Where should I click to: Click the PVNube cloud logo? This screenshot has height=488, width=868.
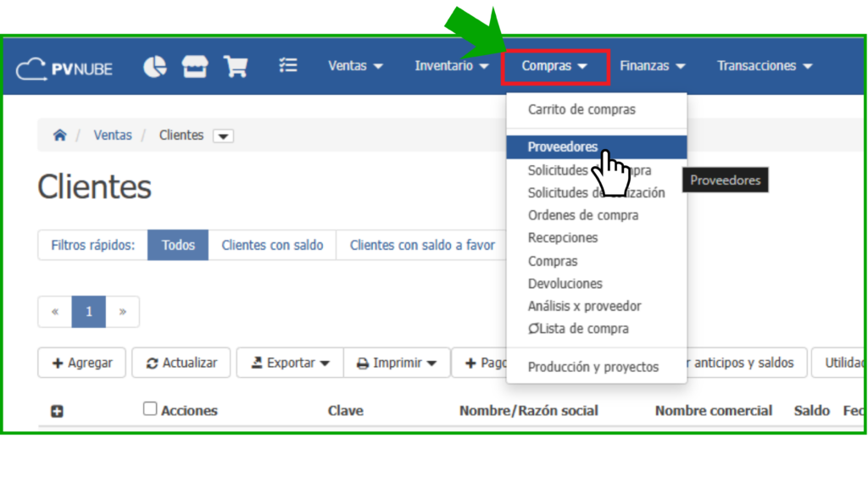64,68
